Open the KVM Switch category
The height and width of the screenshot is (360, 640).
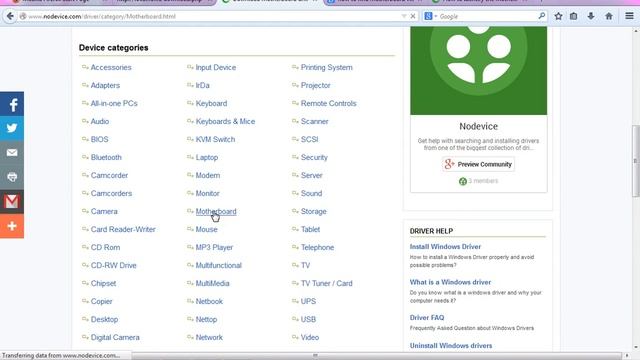click(x=215, y=139)
